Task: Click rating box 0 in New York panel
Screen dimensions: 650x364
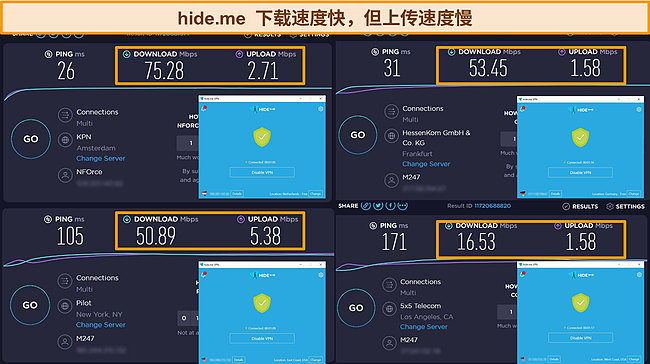Action: click(184, 318)
